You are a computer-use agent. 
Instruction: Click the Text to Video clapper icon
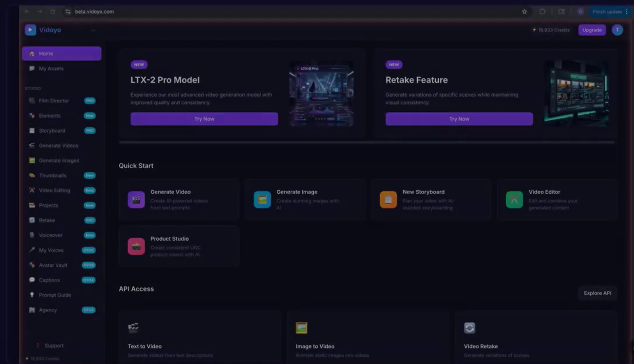133,328
